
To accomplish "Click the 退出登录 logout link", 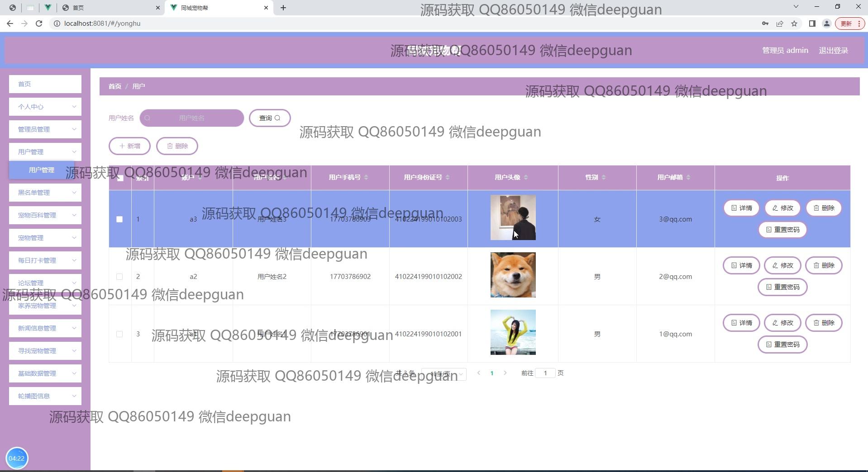I will [x=834, y=51].
